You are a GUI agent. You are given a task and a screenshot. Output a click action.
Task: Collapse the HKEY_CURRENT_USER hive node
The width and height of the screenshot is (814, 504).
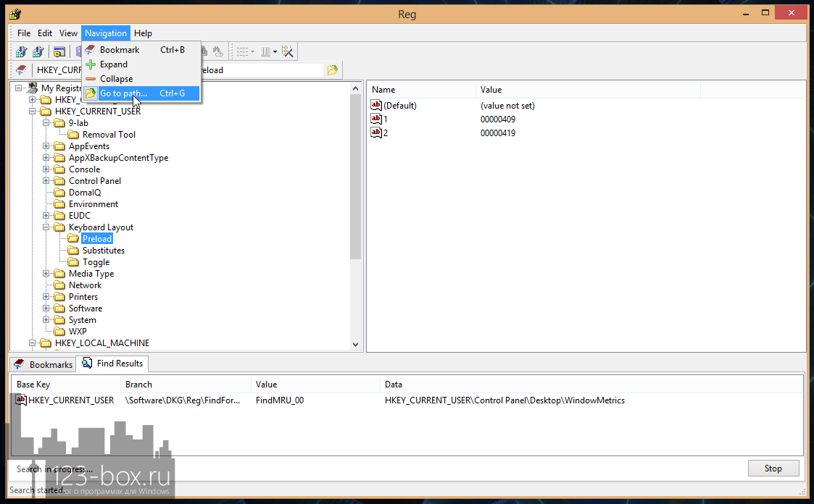point(33,112)
